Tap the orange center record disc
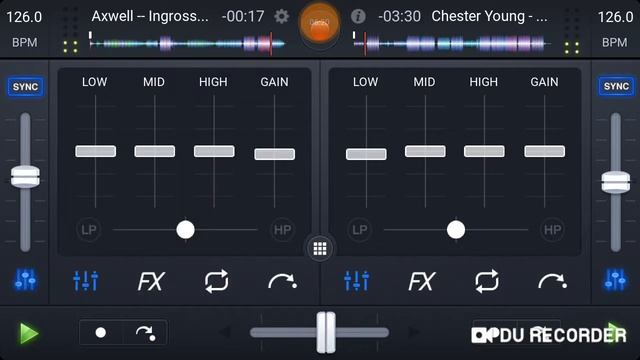 (x=320, y=24)
